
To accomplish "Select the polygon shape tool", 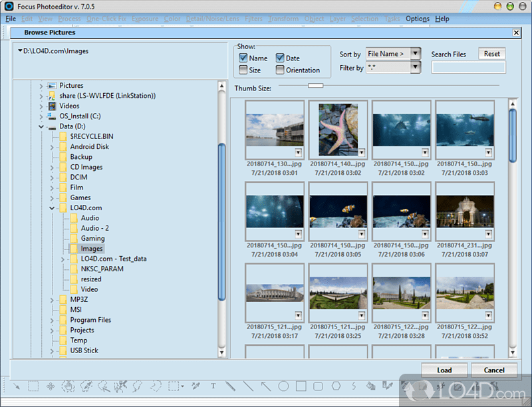I will tap(336, 386).
